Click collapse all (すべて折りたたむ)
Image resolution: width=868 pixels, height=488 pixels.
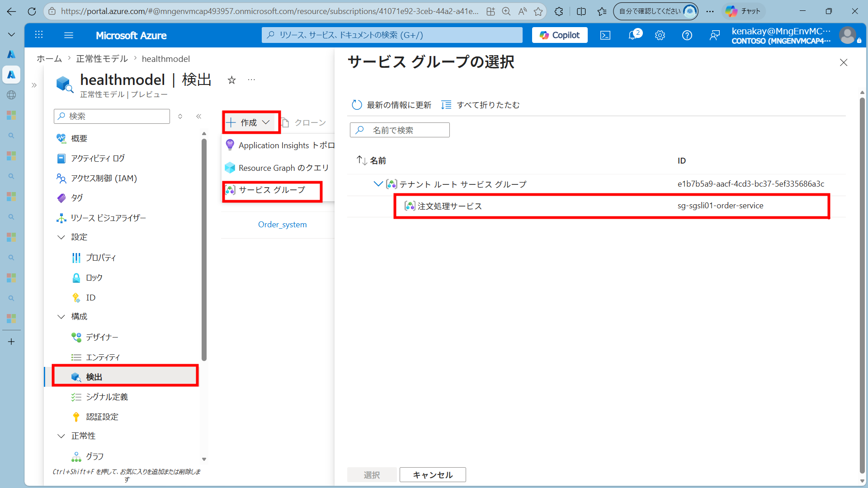coord(481,105)
